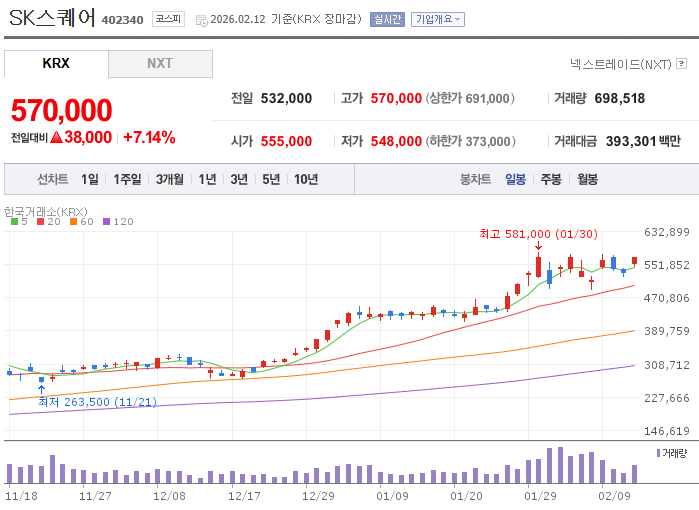The width and height of the screenshot is (699, 510).
Task: Click the green 5-day moving average swatch
Action: click(14, 222)
